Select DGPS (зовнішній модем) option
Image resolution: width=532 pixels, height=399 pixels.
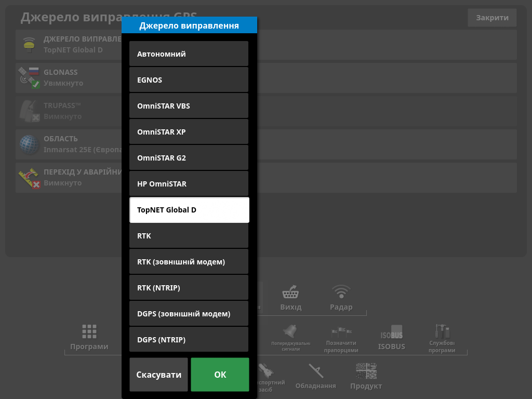click(189, 314)
